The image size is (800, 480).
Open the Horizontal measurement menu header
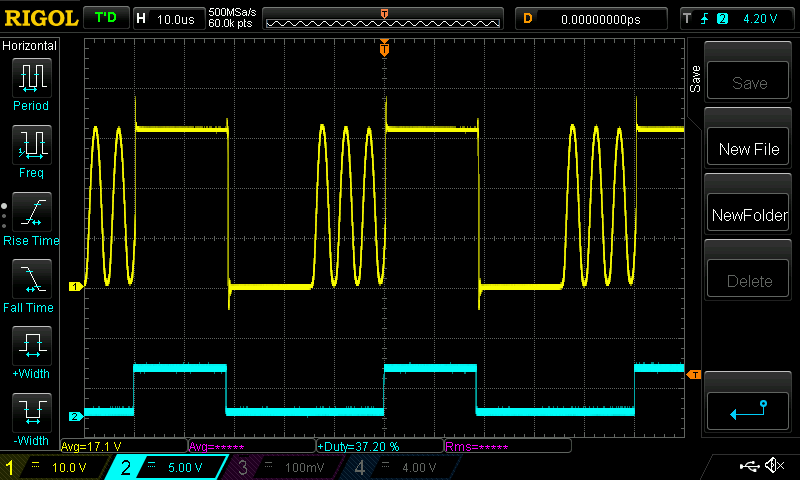30,46
